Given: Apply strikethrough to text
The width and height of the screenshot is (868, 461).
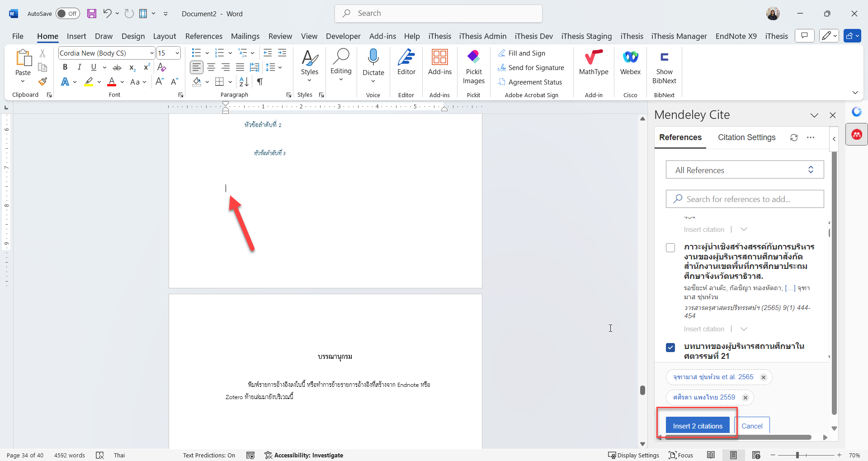Looking at the screenshot, I should click(x=117, y=67).
